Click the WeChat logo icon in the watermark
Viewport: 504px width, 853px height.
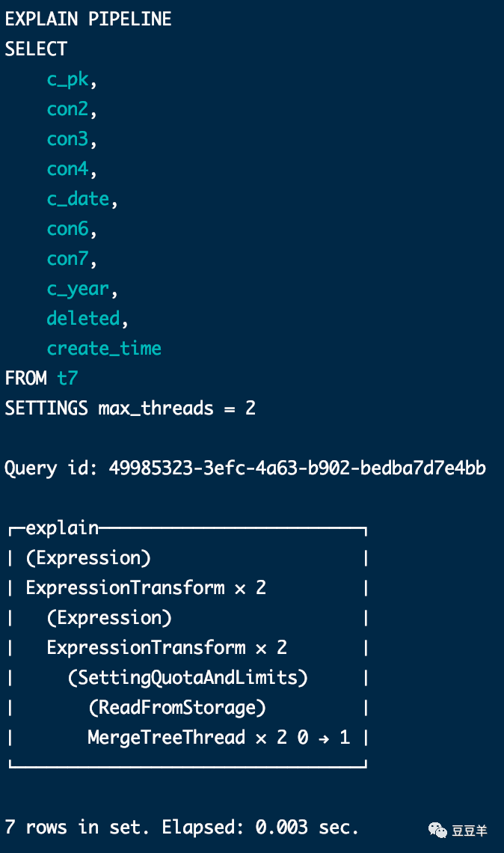(x=437, y=830)
